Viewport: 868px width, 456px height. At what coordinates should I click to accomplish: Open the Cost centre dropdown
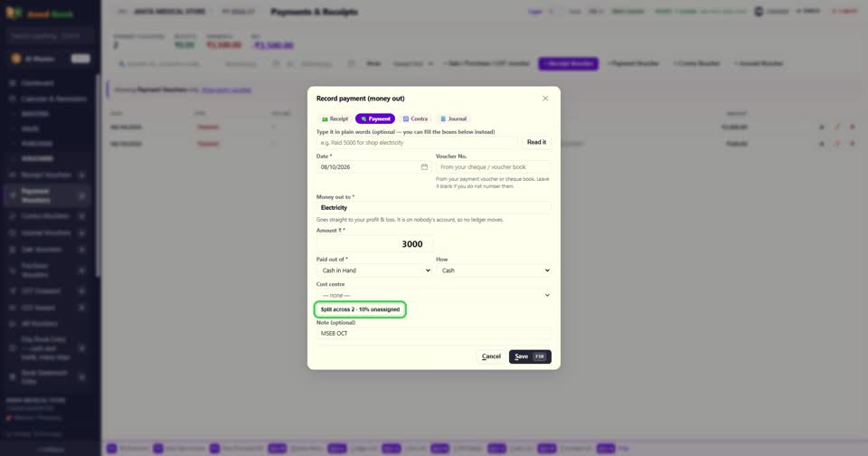(x=433, y=295)
